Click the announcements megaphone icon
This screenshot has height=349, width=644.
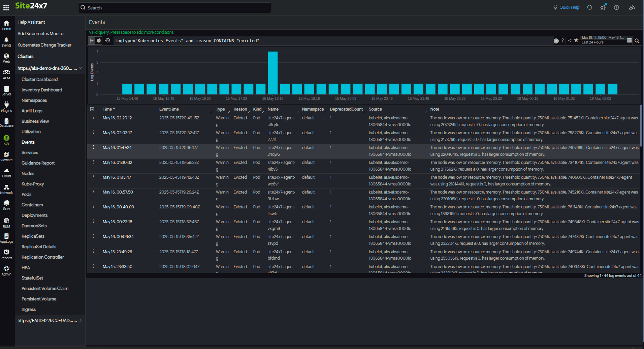coord(603,7)
